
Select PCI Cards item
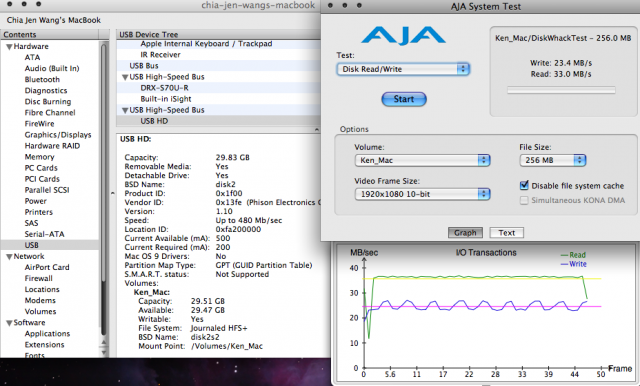[x=42, y=179]
